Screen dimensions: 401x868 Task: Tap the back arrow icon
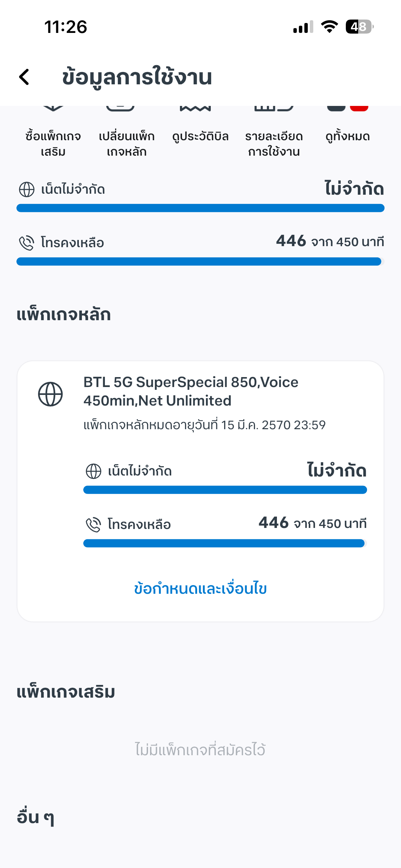point(24,77)
